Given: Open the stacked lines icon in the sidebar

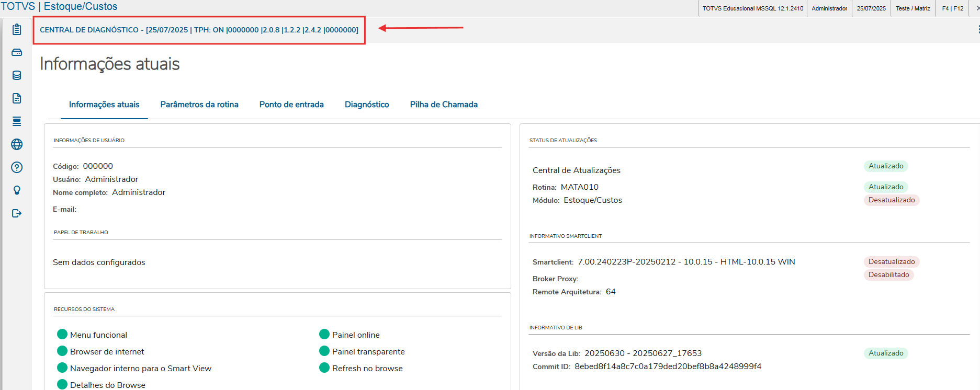Looking at the screenshot, I should point(17,121).
